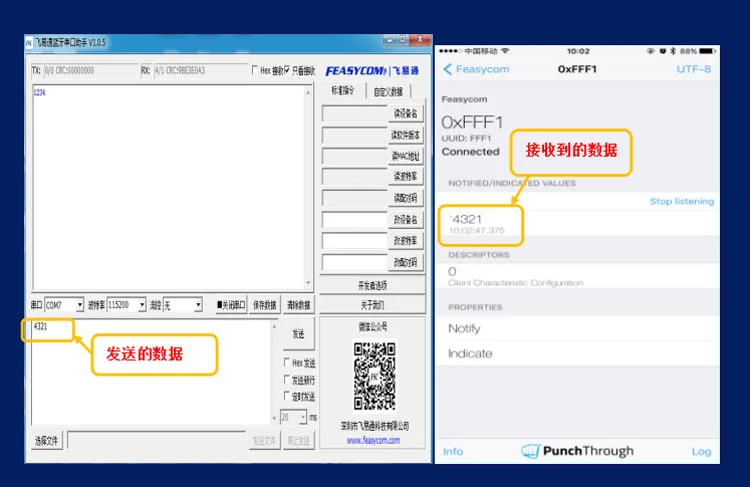Switch to the 自定义数据 tab
This screenshot has height=487, width=750.
[x=388, y=91]
